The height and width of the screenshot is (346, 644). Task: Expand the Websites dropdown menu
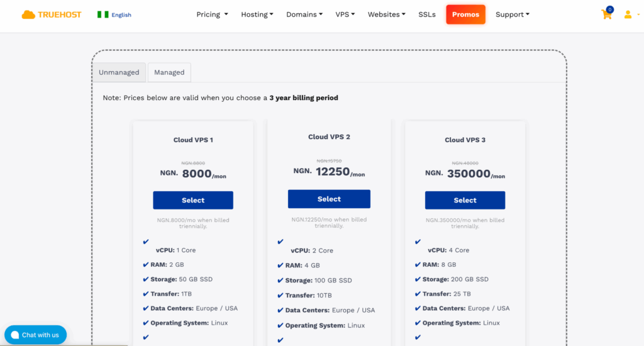point(387,14)
